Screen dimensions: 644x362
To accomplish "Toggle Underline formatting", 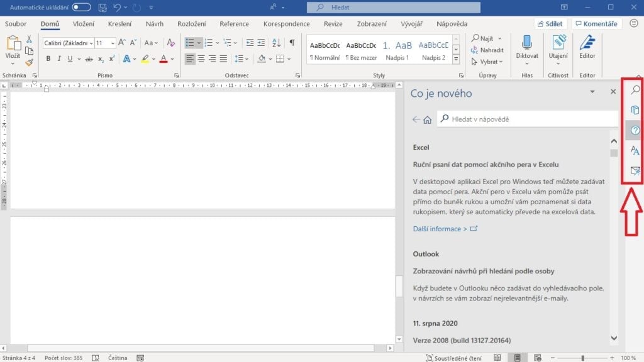I will 70,58.
